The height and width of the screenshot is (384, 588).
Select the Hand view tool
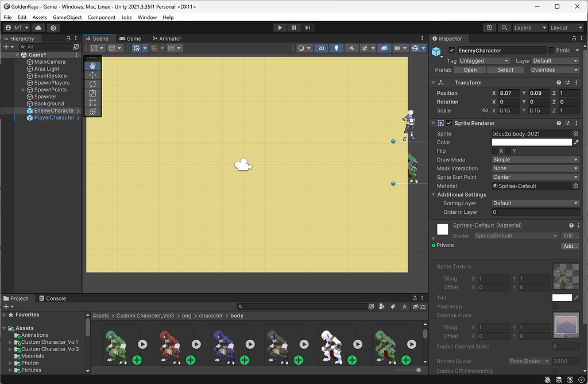point(92,66)
